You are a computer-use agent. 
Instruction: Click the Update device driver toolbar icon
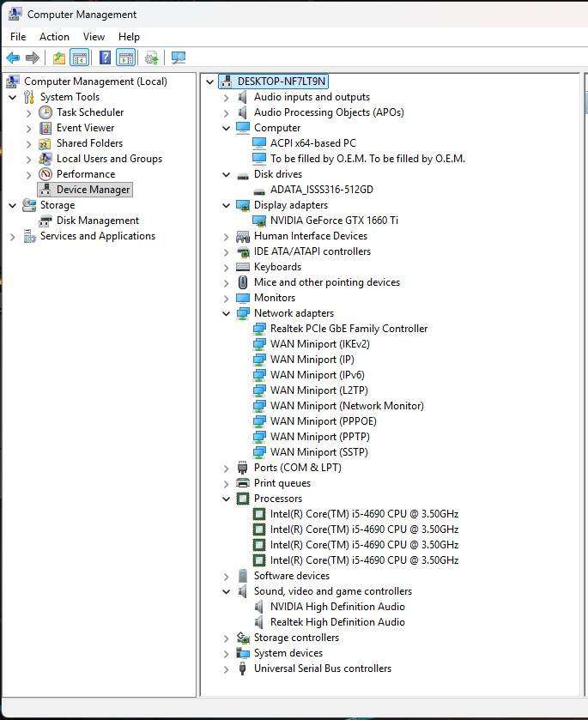click(x=152, y=57)
